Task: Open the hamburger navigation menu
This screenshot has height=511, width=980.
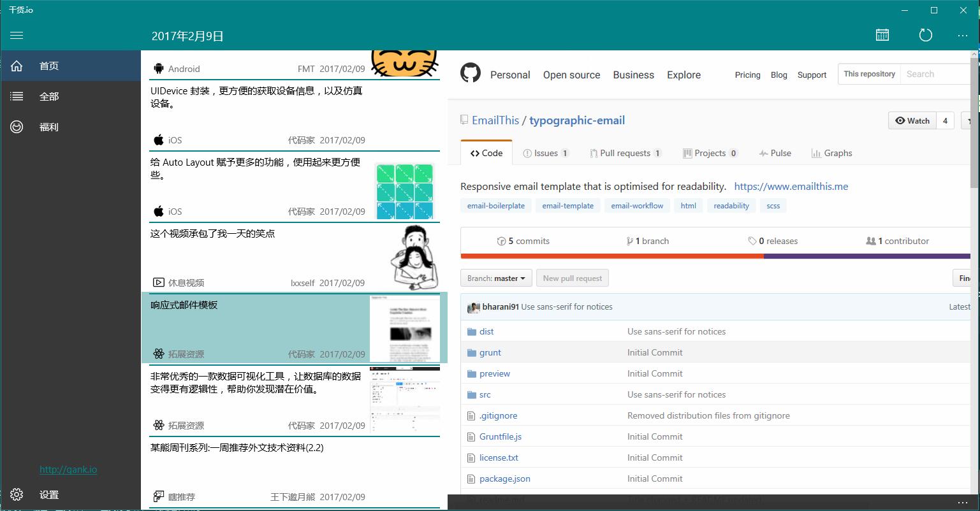Action: 17,36
